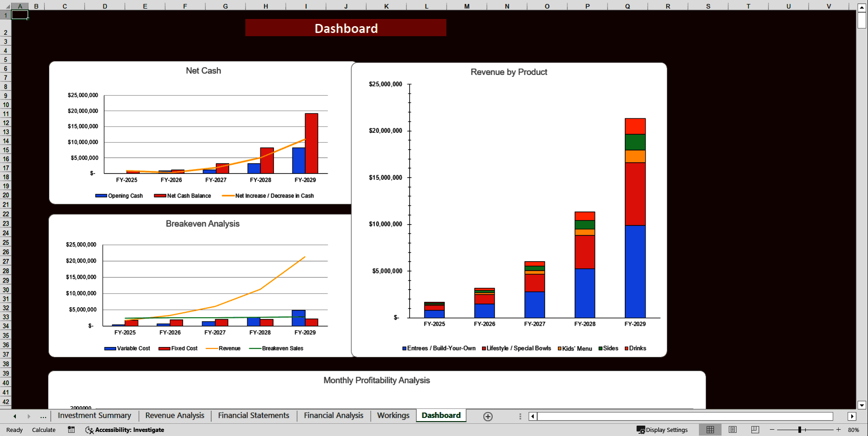Click the Accessibility: Investigate status icon
868x436 pixels.
[x=125, y=430]
